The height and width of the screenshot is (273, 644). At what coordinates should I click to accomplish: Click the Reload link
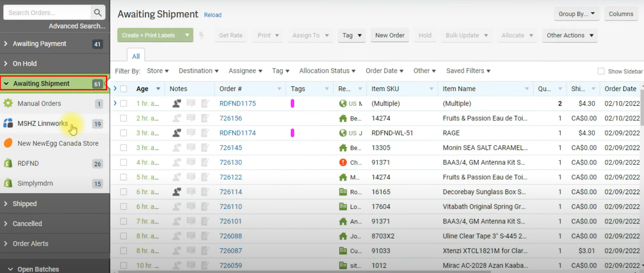click(213, 15)
